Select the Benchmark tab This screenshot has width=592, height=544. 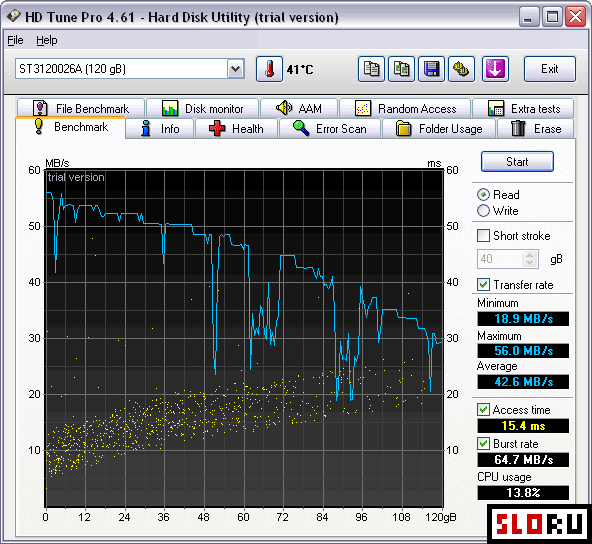click(70, 127)
